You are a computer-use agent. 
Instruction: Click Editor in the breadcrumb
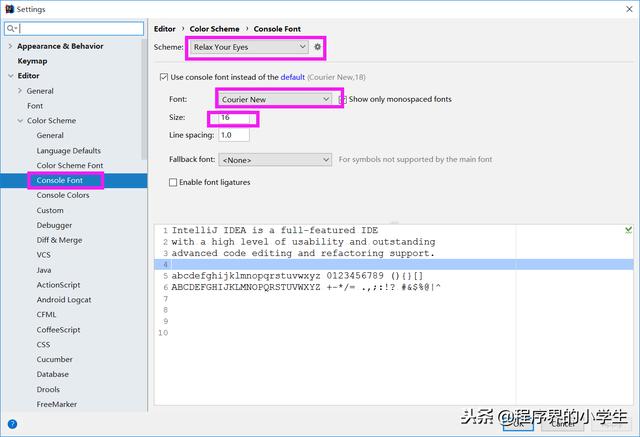click(164, 29)
